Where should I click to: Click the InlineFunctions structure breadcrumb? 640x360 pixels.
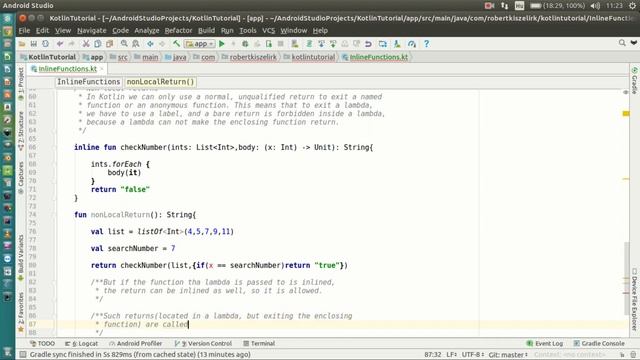89,82
